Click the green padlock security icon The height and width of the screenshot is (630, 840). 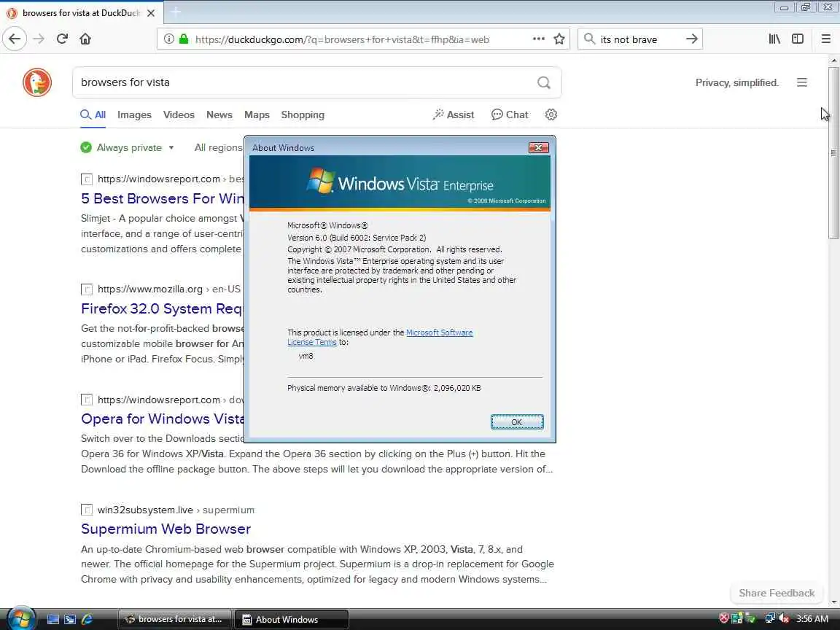pyautogui.click(x=184, y=39)
